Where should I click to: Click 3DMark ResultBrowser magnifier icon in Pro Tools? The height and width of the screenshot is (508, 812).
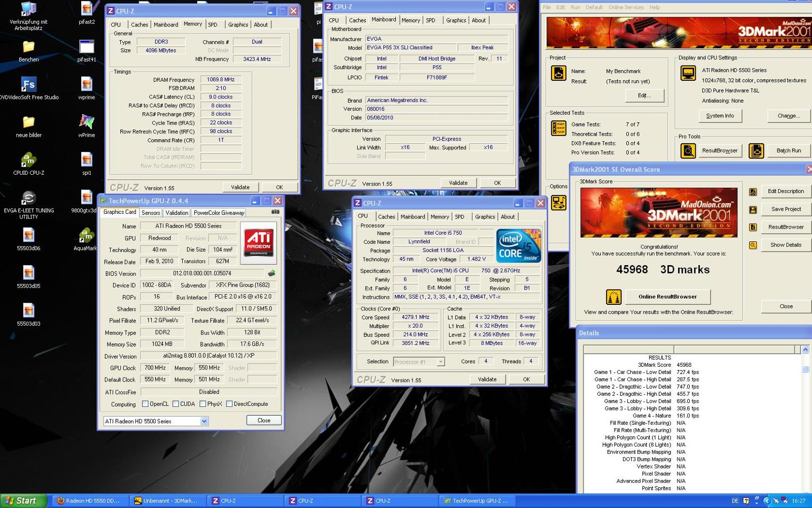click(688, 151)
